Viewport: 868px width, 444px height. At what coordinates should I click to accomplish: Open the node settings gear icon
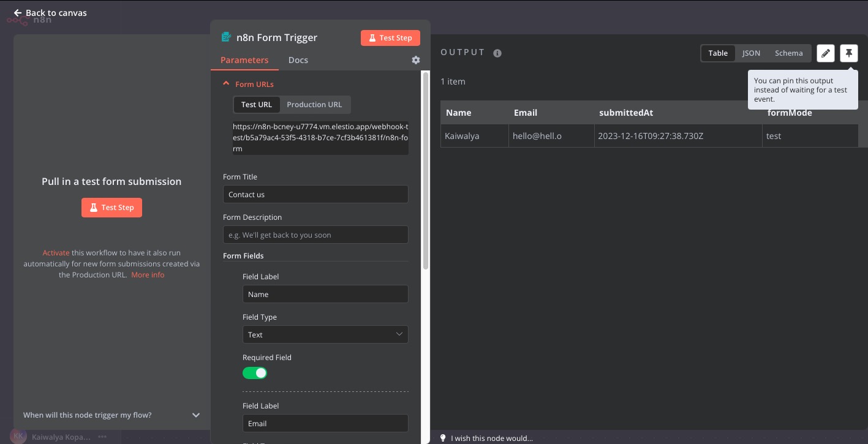point(416,60)
